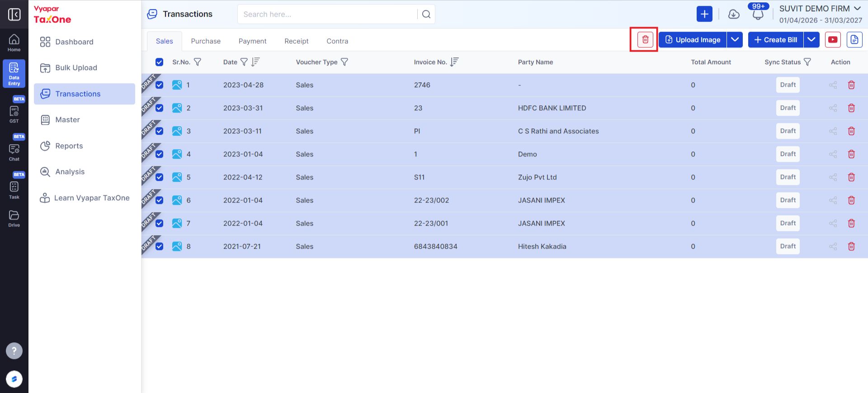
Task: Click the bulk delete trash icon in toolbar
Action: [x=645, y=40]
